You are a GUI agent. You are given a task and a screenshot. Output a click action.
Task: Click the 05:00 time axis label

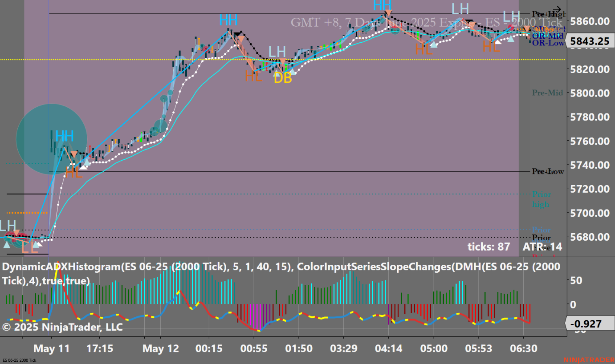pos(434,348)
